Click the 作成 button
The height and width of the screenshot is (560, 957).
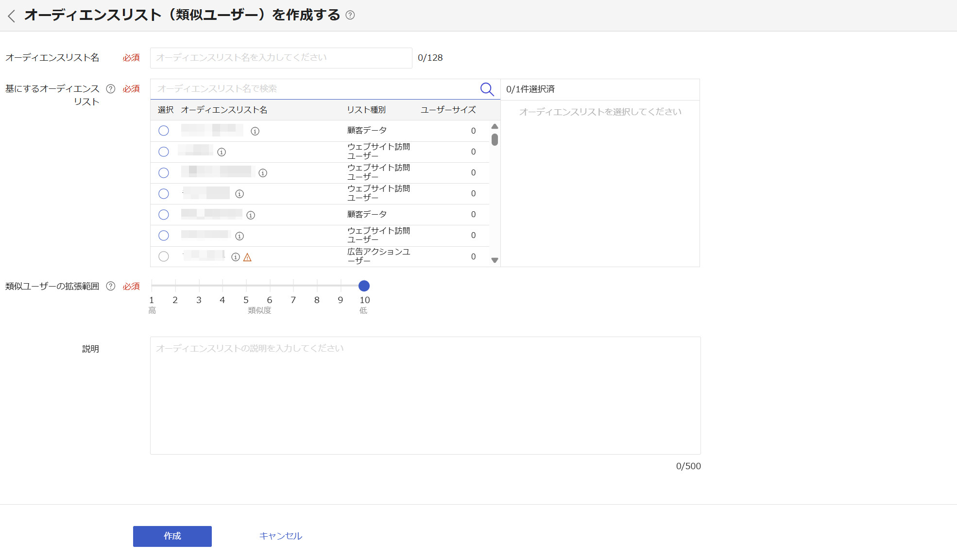[x=172, y=536]
